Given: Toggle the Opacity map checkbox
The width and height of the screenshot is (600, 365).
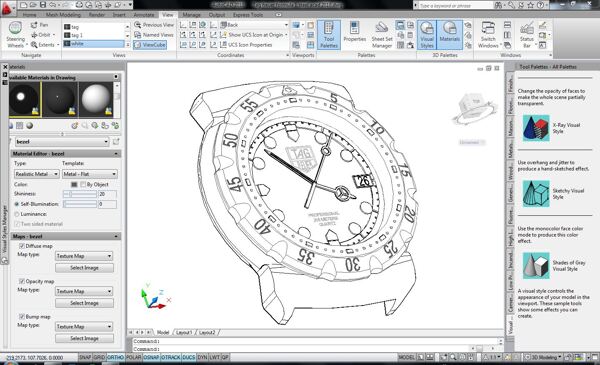Looking at the screenshot, I should point(22,281).
